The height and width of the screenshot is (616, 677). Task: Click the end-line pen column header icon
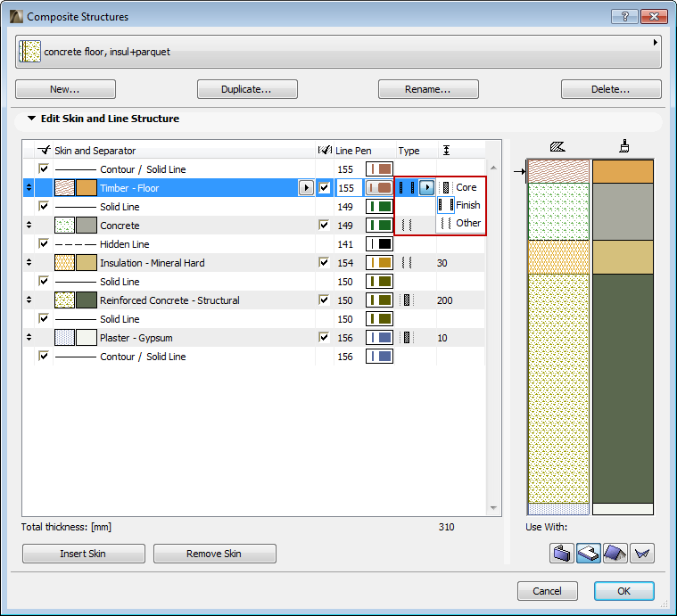pos(325,150)
